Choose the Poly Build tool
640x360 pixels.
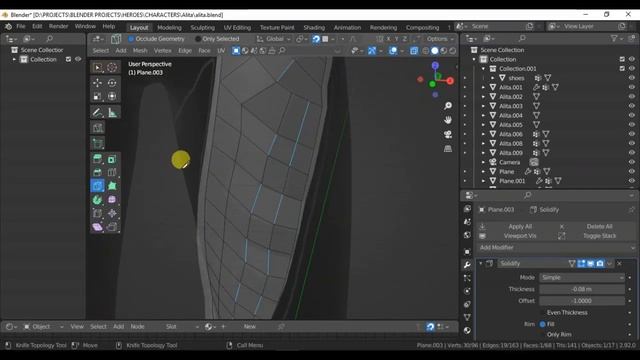pos(112,186)
